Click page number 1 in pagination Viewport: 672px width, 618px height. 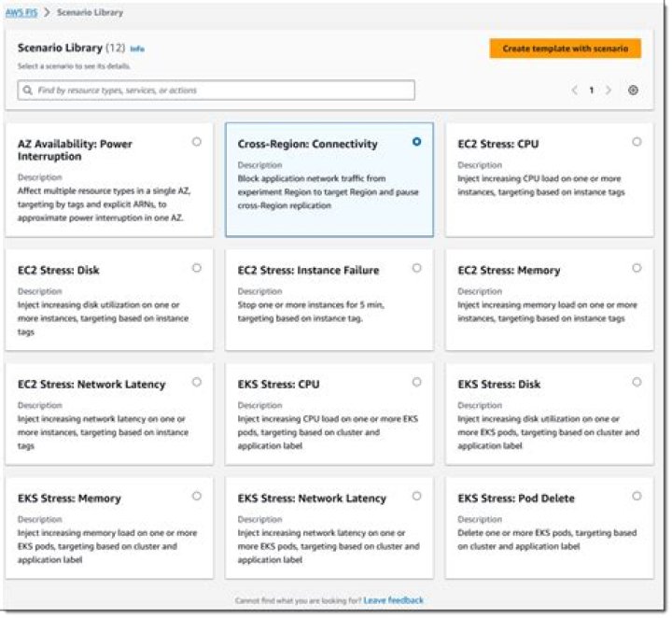(x=591, y=91)
